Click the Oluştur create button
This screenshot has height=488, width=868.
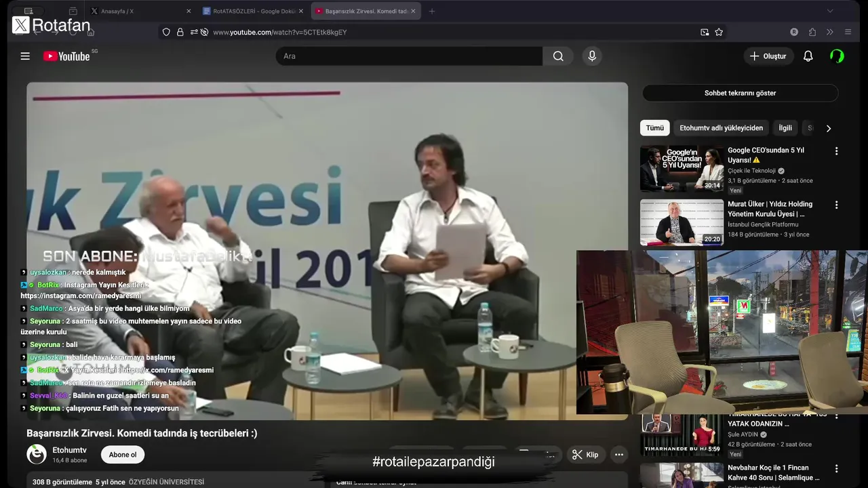pyautogui.click(x=768, y=56)
